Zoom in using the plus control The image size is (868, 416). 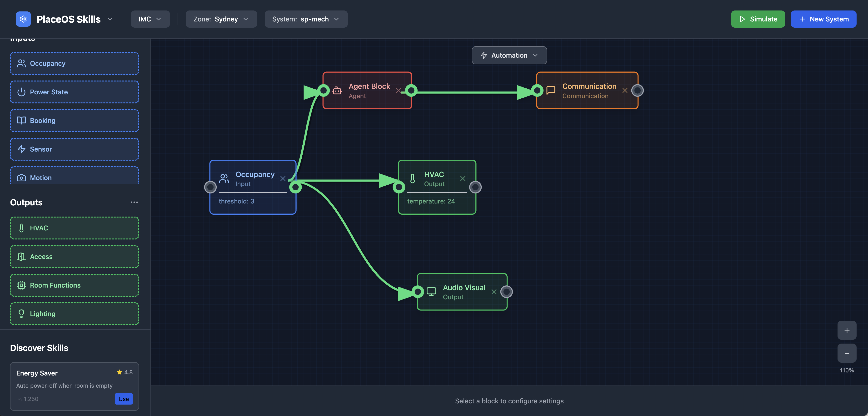[846, 330]
